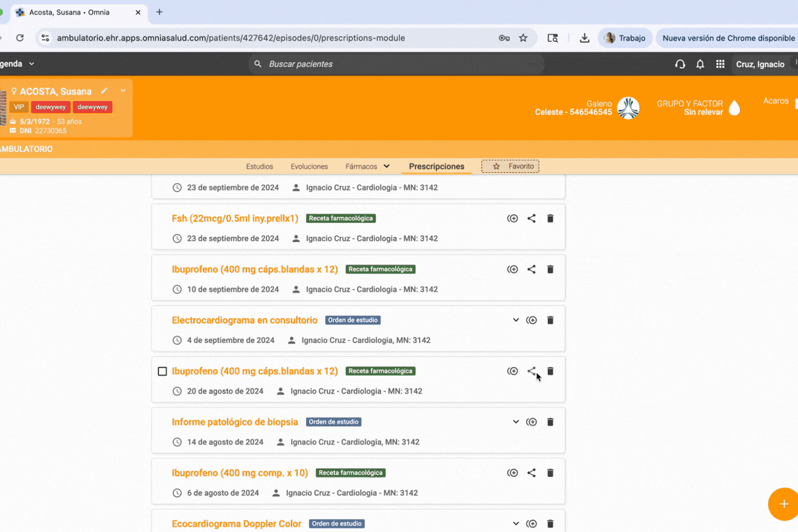798x532 pixels.
Task: Switch to the Evoluciones tab
Action: (x=309, y=166)
